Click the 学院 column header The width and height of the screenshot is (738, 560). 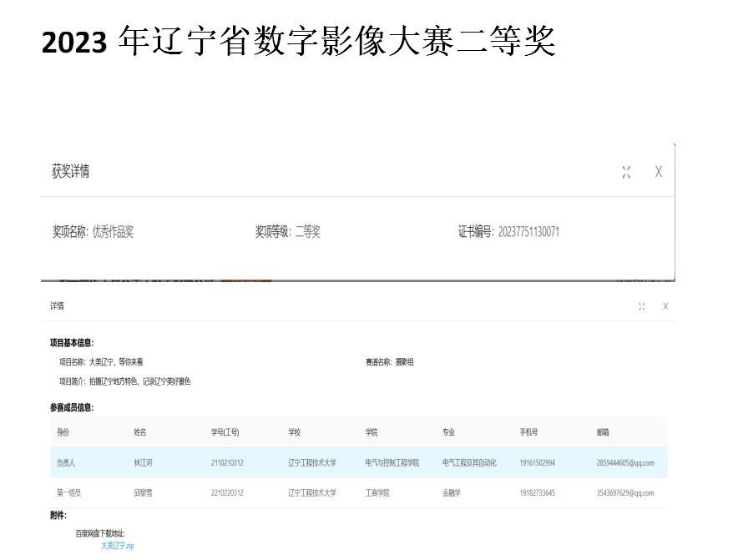[372, 432]
